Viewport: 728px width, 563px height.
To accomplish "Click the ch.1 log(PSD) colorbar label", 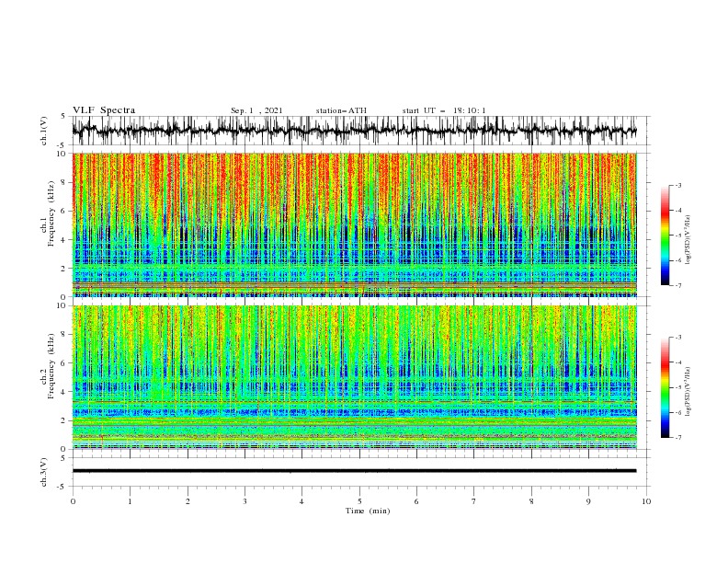I will click(x=688, y=240).
